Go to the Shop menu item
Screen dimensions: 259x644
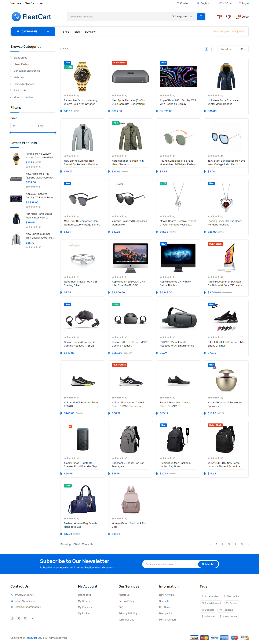66,32
